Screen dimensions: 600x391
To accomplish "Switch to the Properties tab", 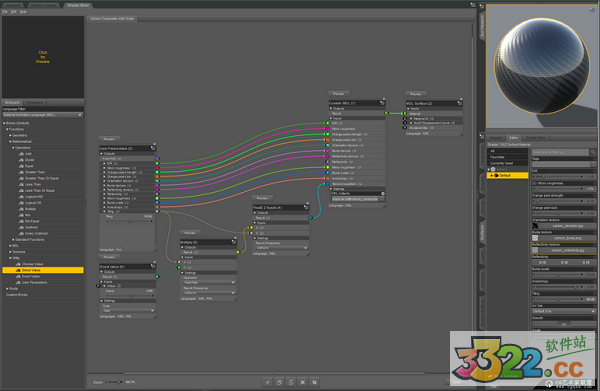I will point(35,103).
